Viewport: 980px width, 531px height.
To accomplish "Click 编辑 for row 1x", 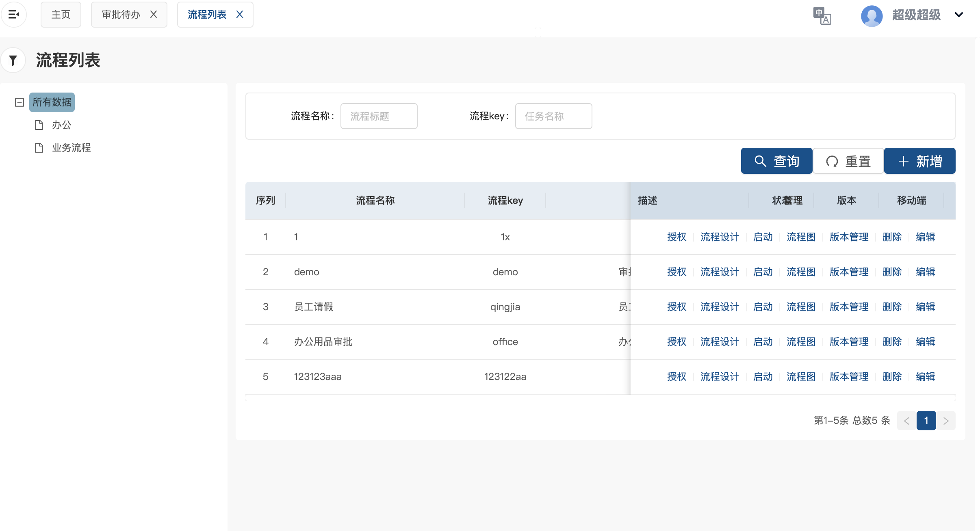I will point(926,237).
